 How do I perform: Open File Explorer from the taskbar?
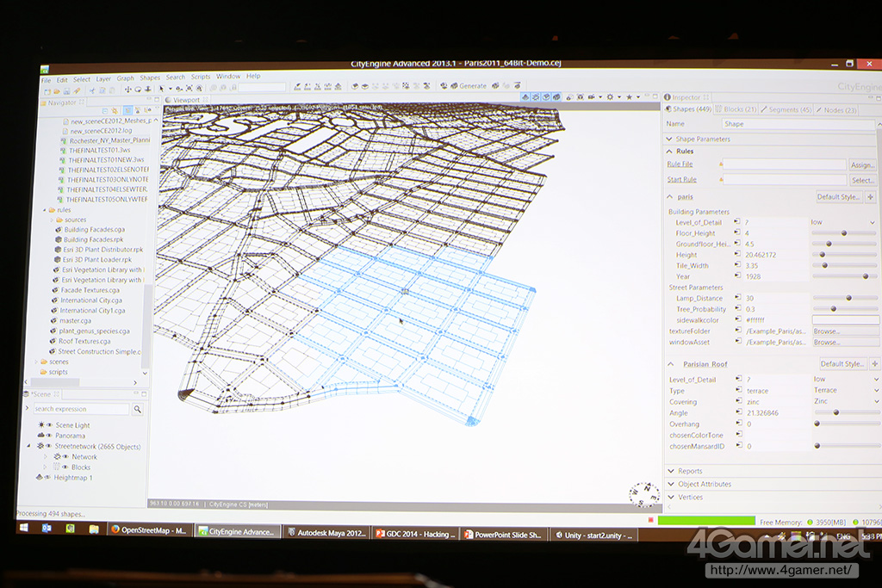tap(94, 529)
